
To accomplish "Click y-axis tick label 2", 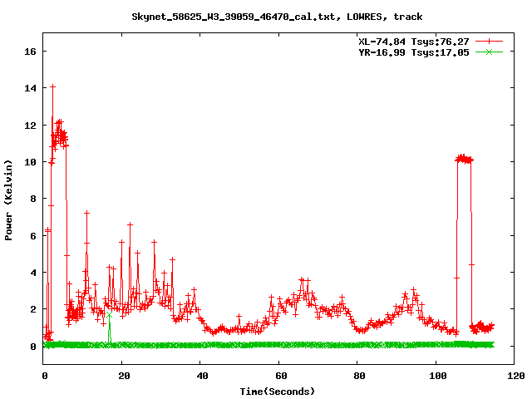I will (33, 309).
